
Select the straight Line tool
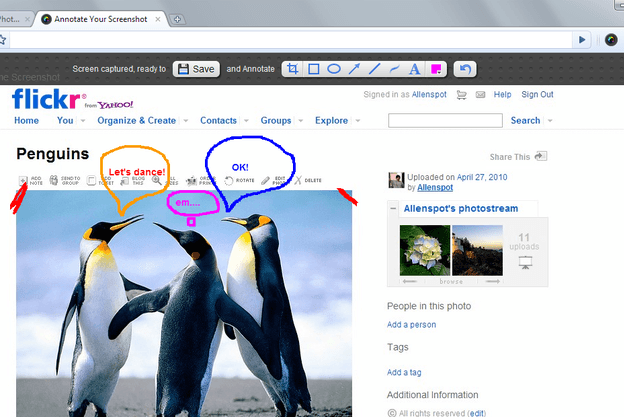point(374,69)
